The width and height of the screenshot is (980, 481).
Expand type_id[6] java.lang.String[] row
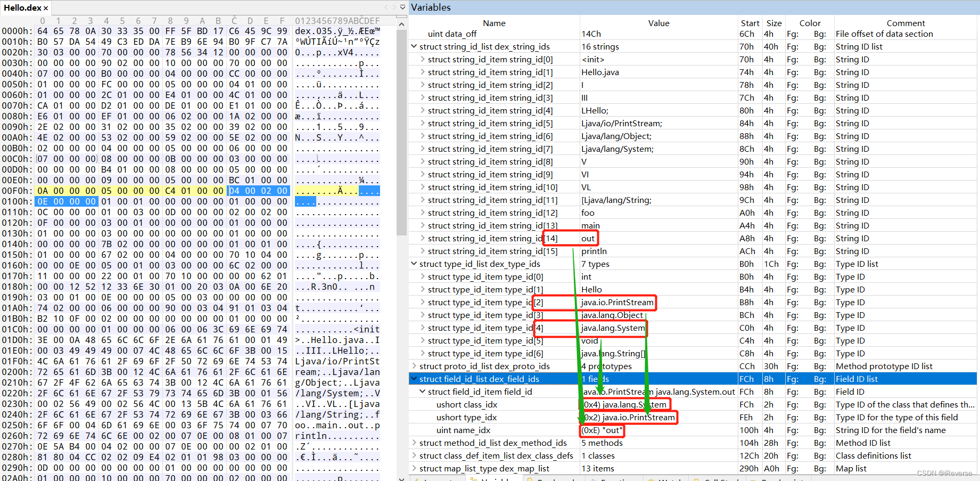click(x=422, y=353)
